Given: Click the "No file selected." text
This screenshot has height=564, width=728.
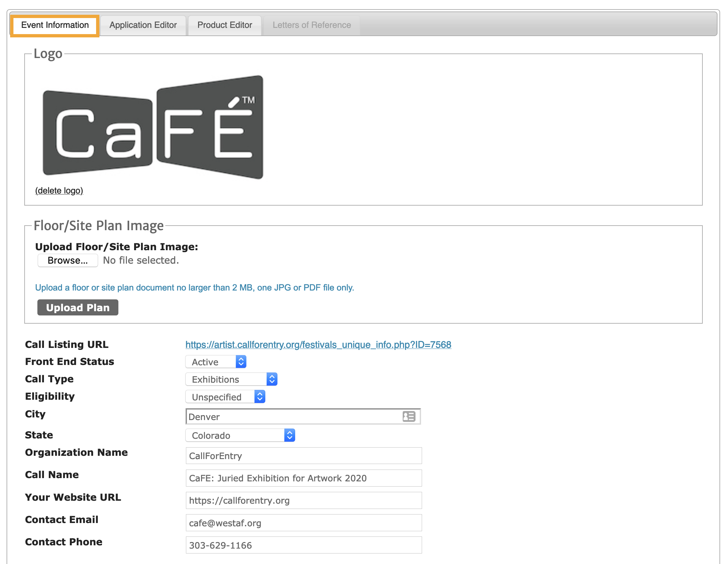Looking at the screenshot, I should pos(141,260).
